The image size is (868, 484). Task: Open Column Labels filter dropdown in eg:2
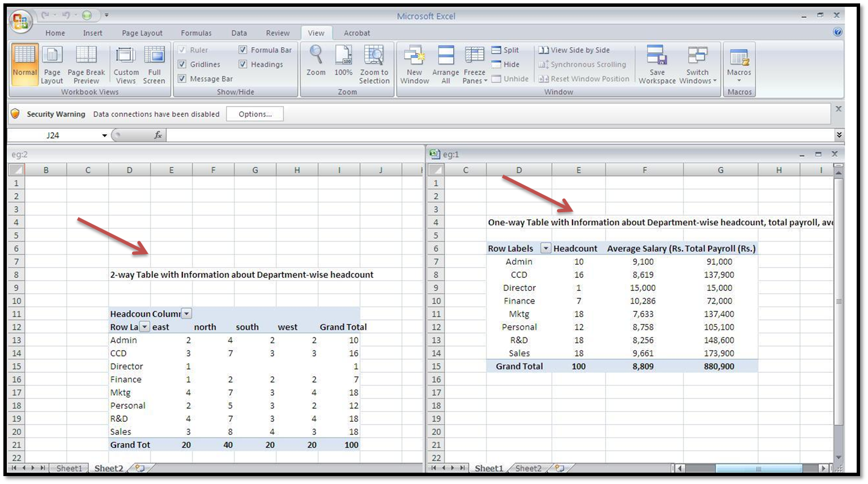click(x=187, y=314)
